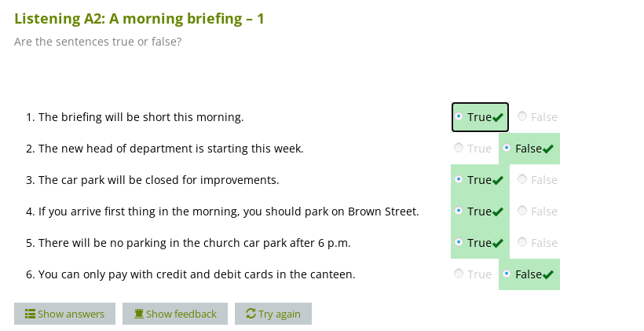
Task: Select False radio for question 3
Action: (x=522, y=179)
